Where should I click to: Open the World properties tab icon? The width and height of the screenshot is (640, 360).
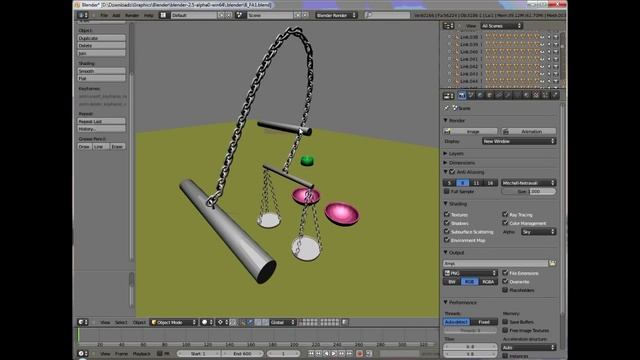[480, 96]
